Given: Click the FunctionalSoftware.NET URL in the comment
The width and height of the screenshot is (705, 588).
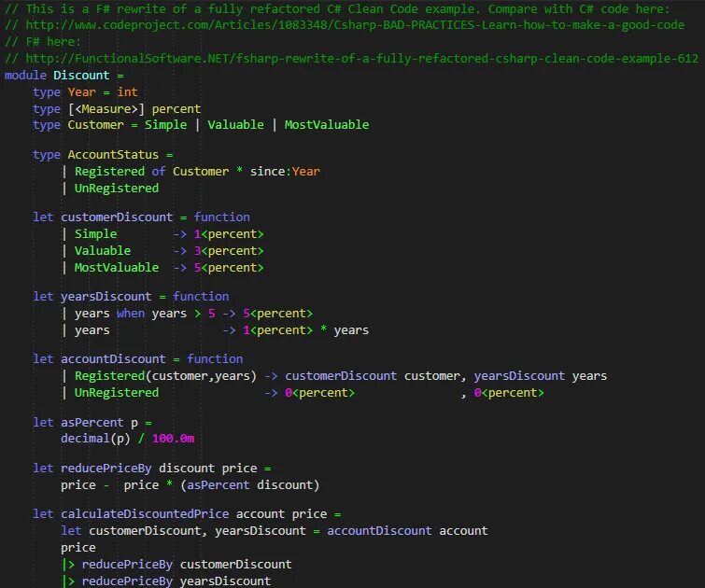Looking at the screenshot, I should 362,59.
